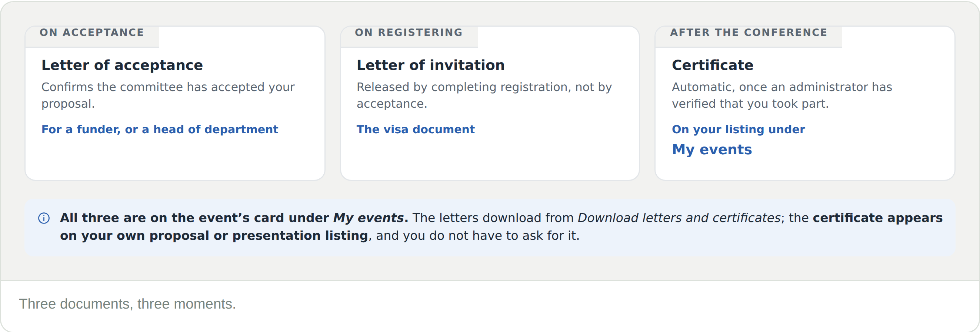The image size is (980, 333).
Task: Open the ON ACCEPTANCE tab label
Action: click(x=92, y=33)
